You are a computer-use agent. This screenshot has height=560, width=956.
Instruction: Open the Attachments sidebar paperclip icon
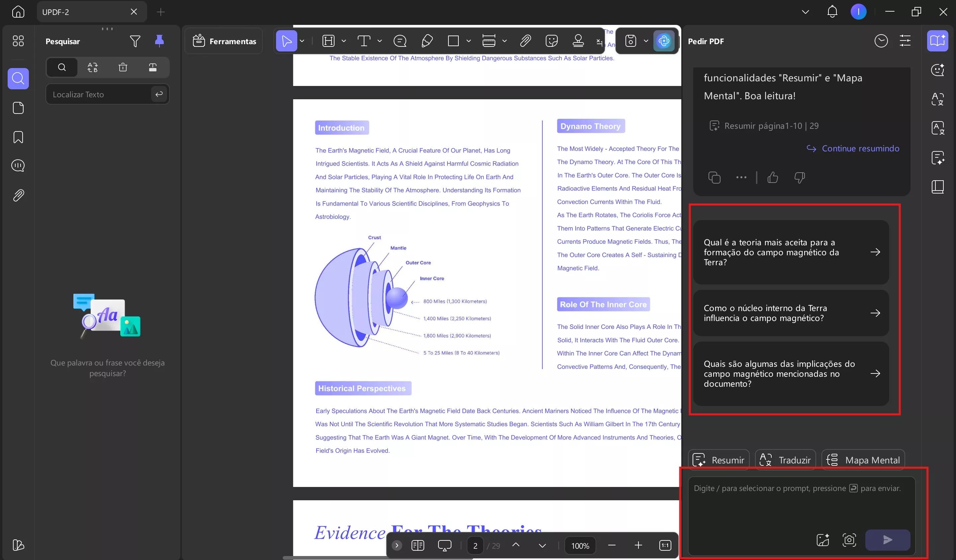coord(18,195)
